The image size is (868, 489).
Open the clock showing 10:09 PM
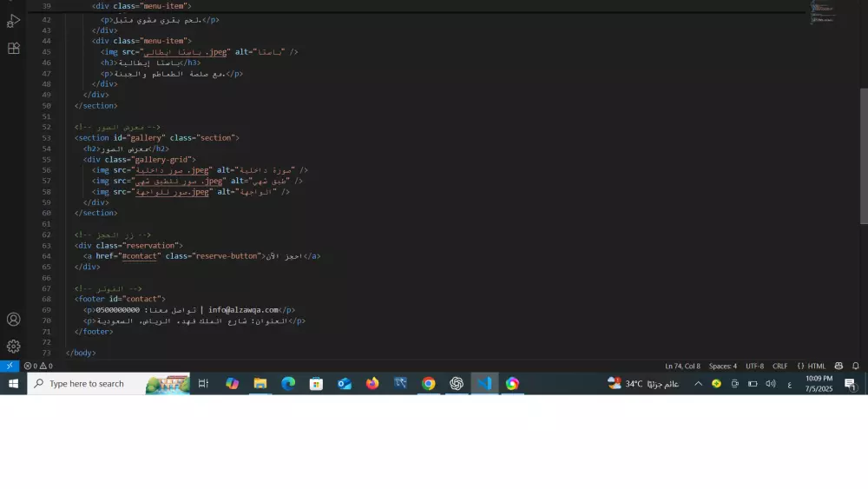coord(819,383)
